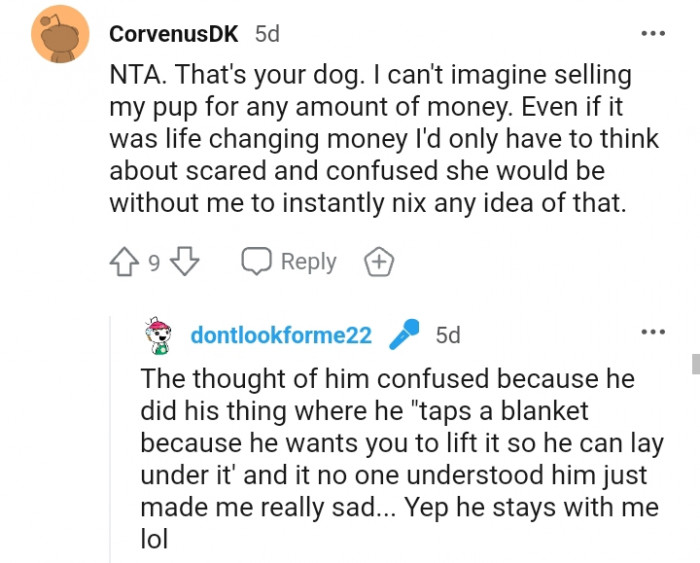This screenshot has height=563, width=700.
Task: Click the 5d timestamp beside CorvenusDK
Action: [267, 33]
